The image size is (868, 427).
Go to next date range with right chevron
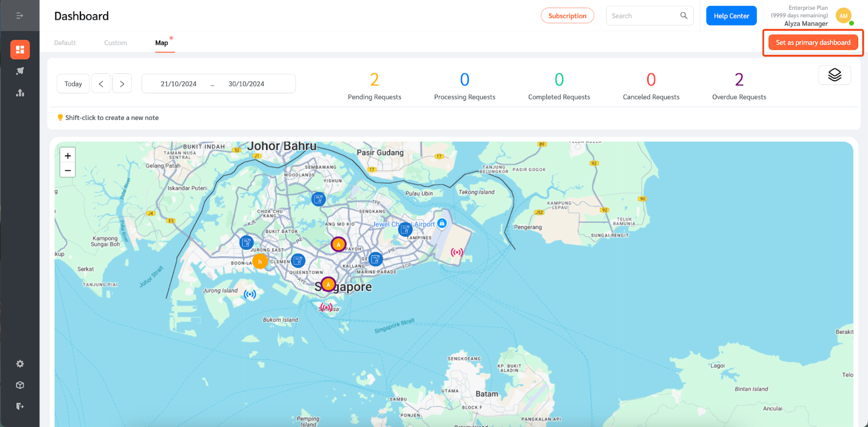tap(122, 84)
